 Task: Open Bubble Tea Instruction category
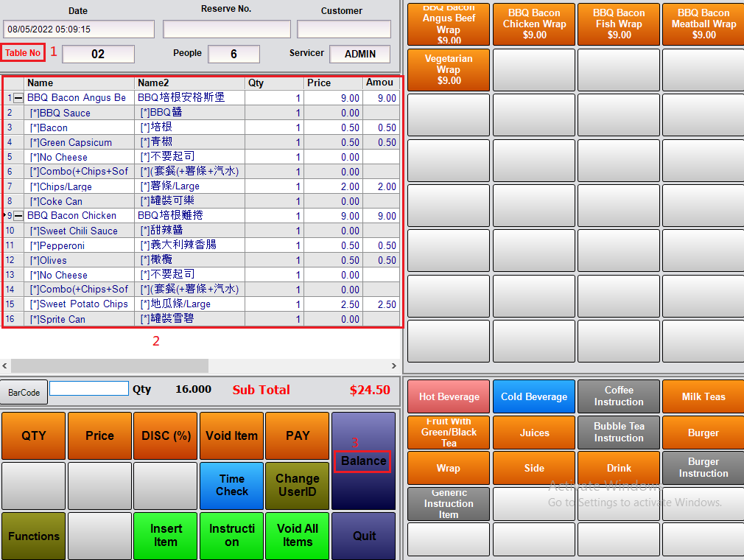click(x=619, y=433)
